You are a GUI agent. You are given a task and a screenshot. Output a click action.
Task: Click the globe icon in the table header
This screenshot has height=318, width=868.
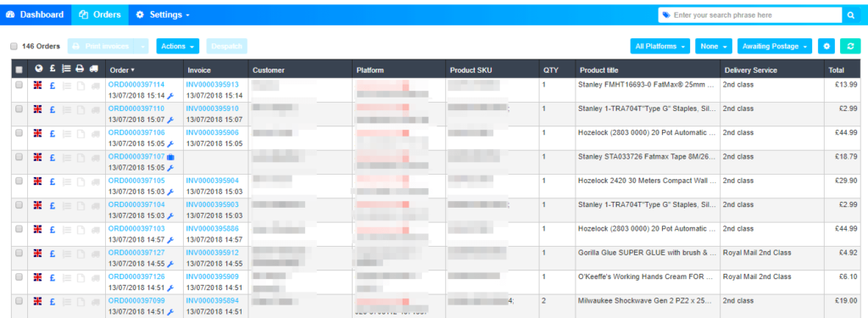[x=38, y=70]
